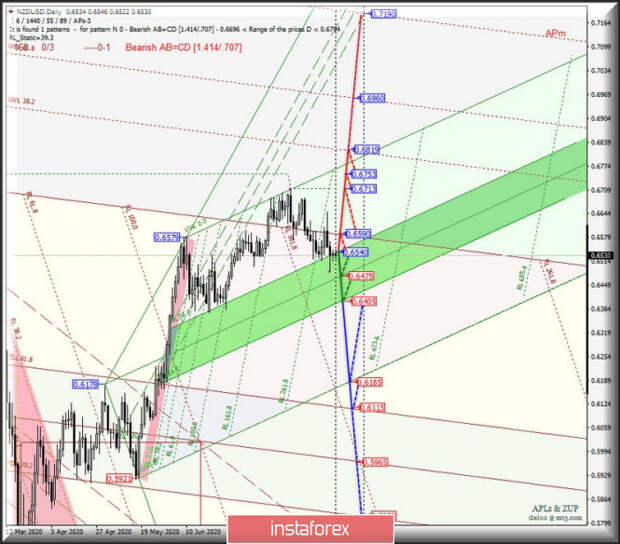
Task: Click the instaforex logo banner
Action: (x=310, y=527)
